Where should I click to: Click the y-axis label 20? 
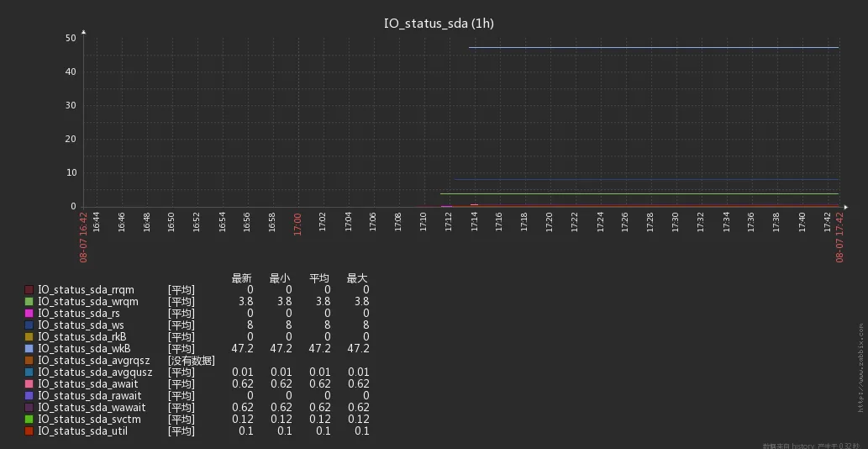click(x=71, y=139)
